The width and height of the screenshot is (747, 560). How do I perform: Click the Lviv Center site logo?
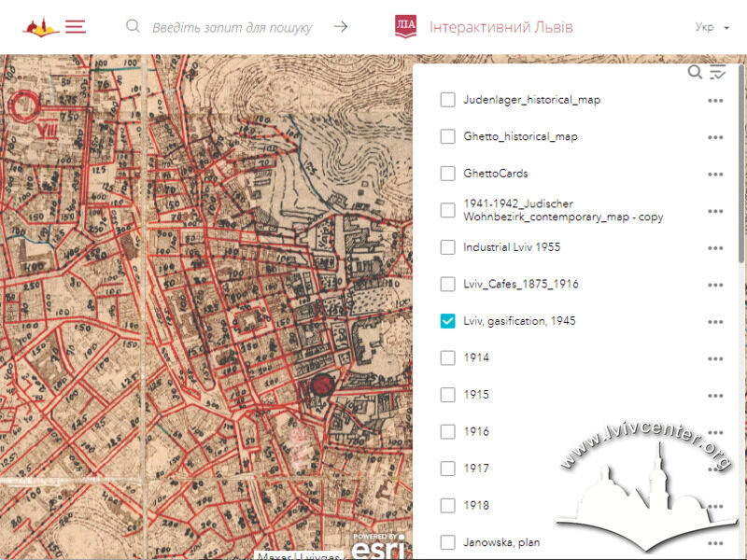(x=41, y=27)
